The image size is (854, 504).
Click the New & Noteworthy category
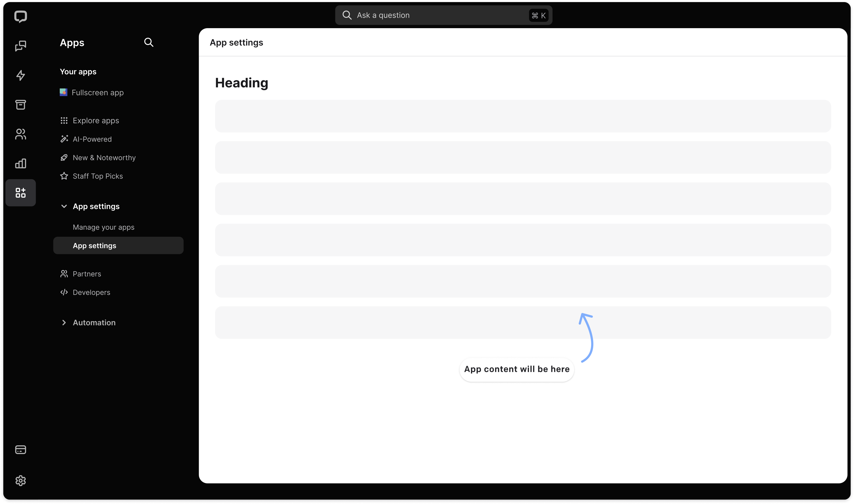[x=104, y=157]
